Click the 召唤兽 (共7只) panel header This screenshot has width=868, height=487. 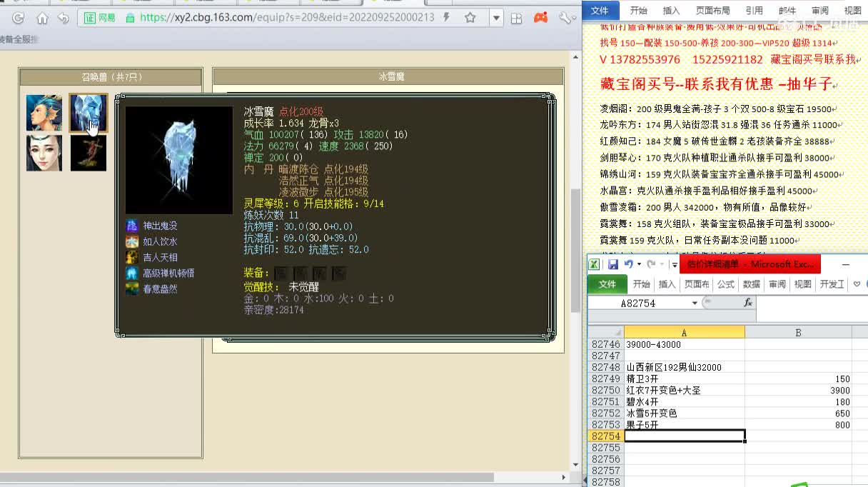point(111,76)
